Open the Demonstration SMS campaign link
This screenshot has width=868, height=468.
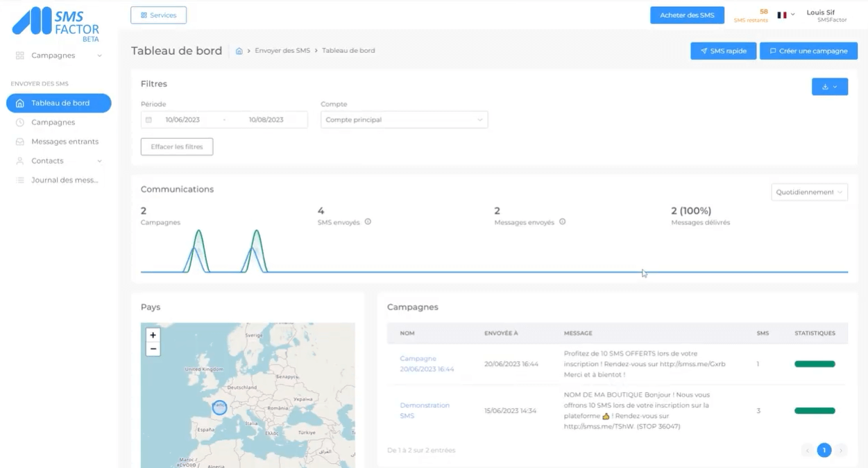(x=423, y=410)
